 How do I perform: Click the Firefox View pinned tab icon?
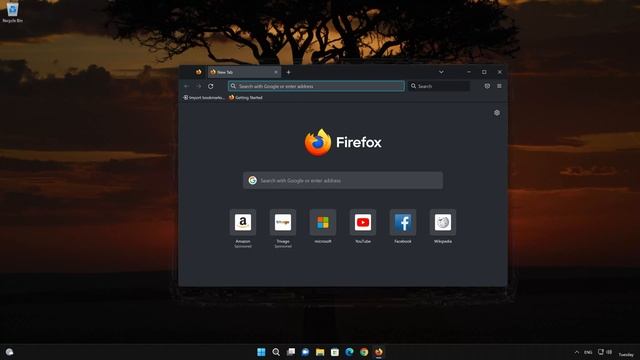click(199, 72)
